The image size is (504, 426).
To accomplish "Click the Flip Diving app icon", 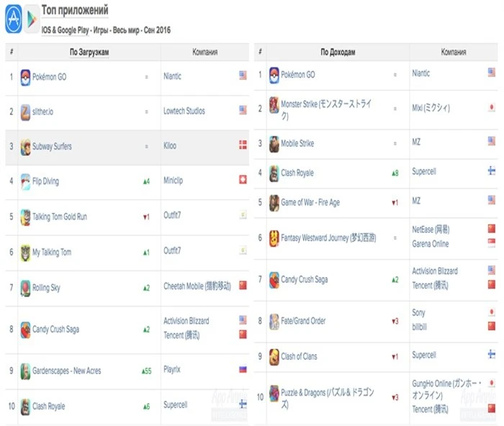I will point(25,181).
